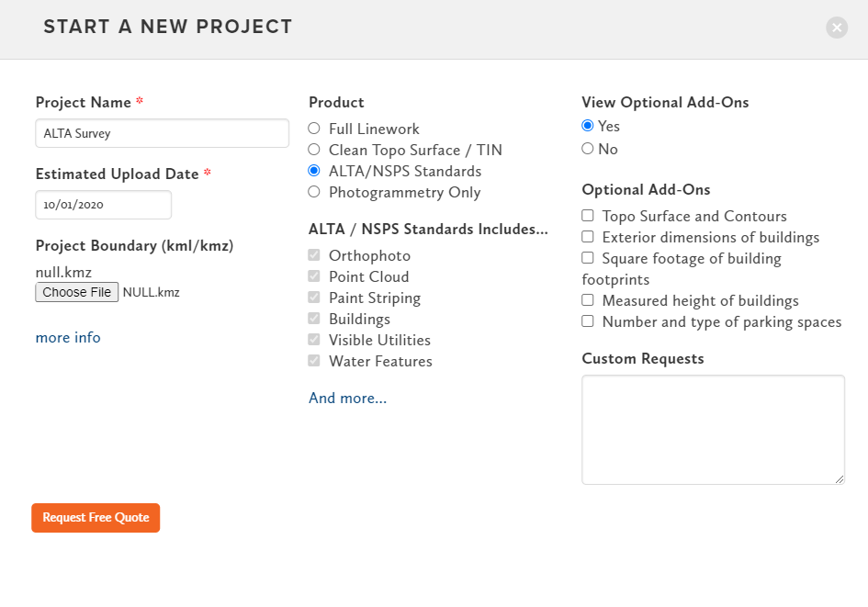Check Number and type of parking spaces
Viewport: 868px width, 607px height.
588,321
